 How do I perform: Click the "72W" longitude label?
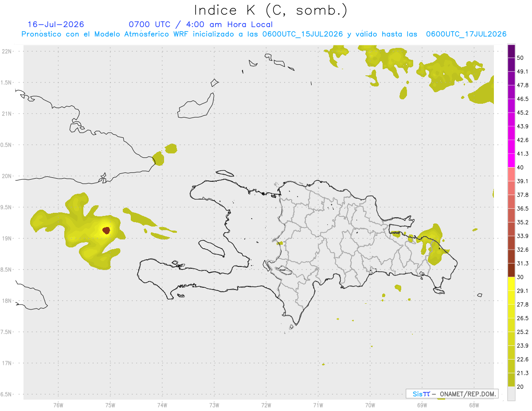click(x=266, y=405)
